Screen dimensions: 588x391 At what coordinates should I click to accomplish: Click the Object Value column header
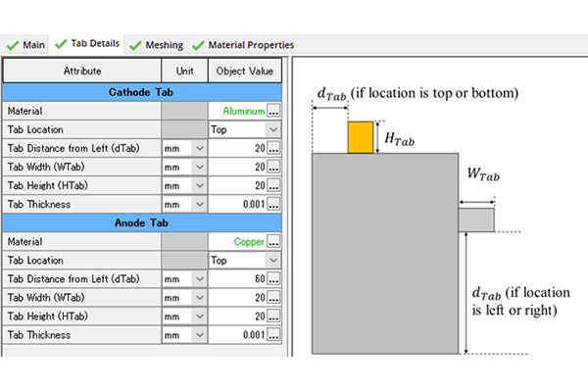coord(244,71)
